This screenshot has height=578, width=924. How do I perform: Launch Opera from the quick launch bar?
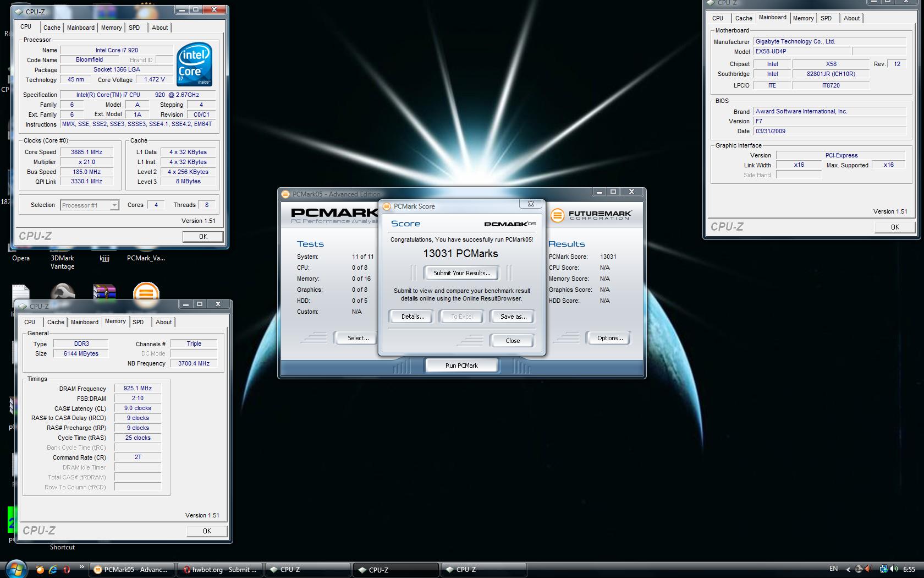pyautogui.click(x=67, y=570)
